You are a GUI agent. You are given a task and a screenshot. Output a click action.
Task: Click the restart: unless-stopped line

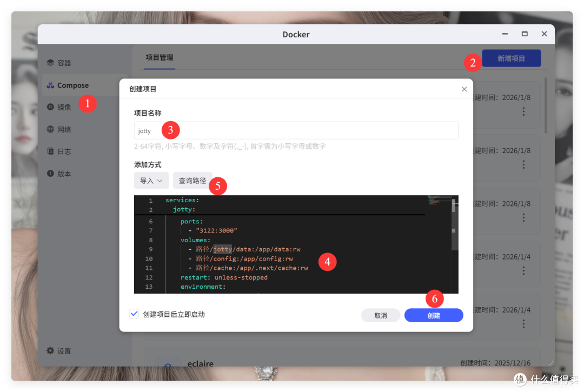[224, 277]
